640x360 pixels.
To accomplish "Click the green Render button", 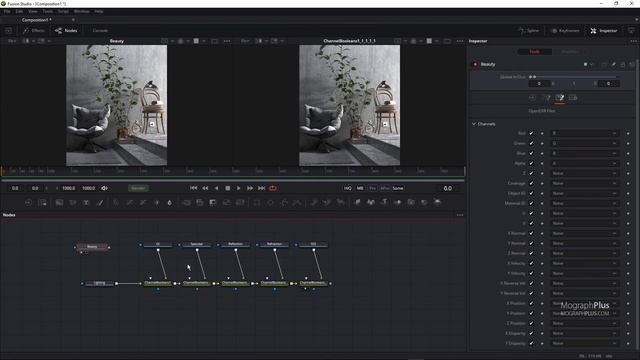I will tap(138, 188).
